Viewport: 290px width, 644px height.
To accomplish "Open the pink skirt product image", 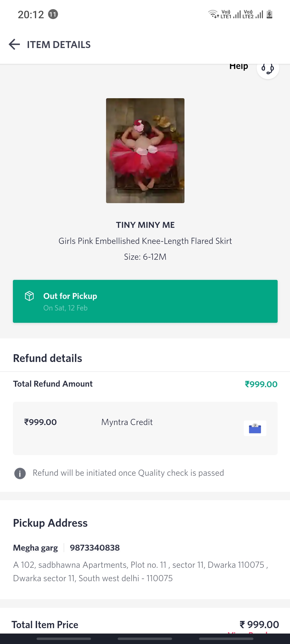I will 145,151.
